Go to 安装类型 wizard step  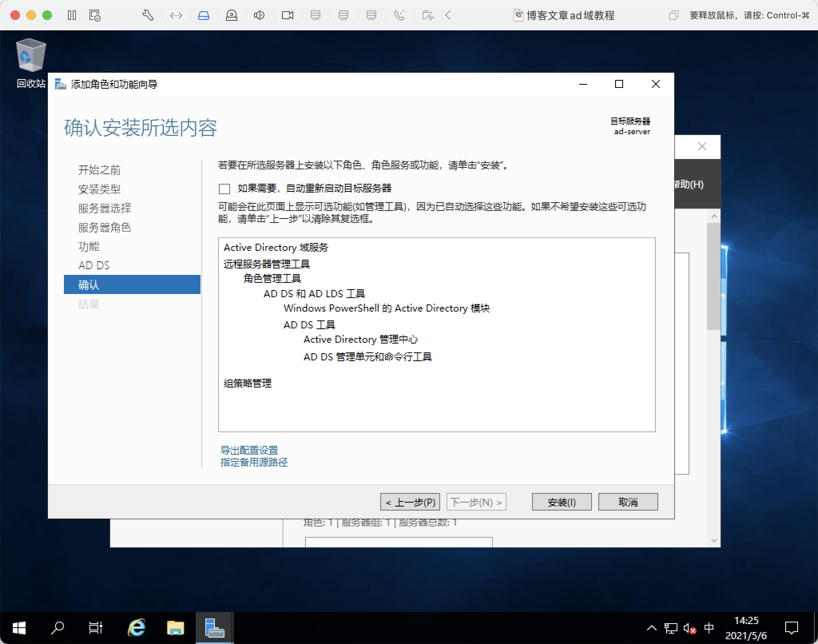[x=99, y=189]
